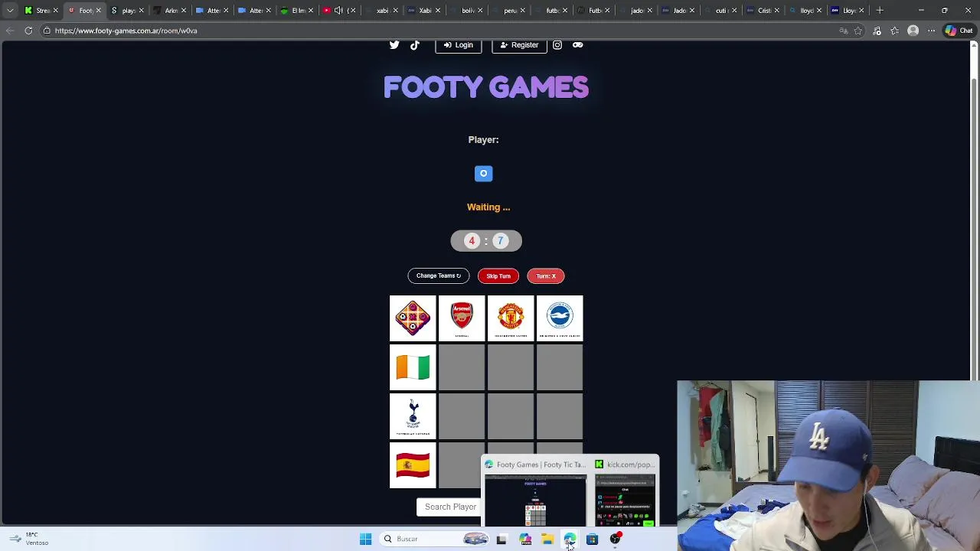
Task: Click the Tottenham crest row header
Action: click(x=413, y=416)
